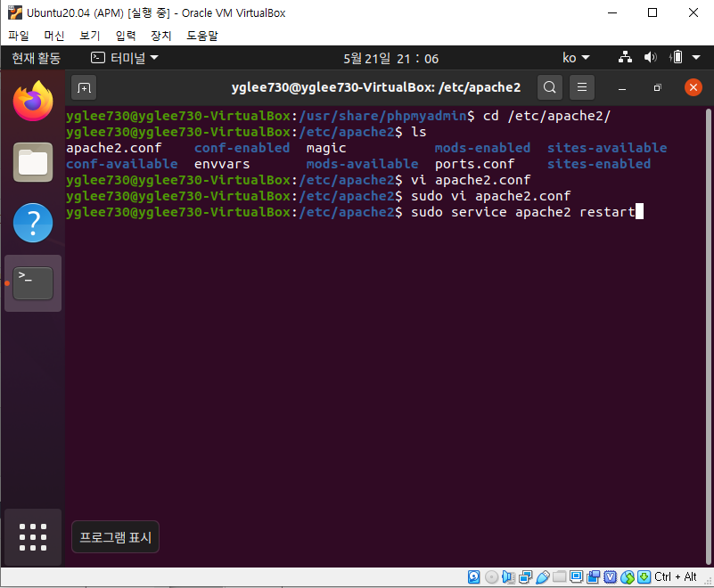Click the terminal title yglee730@yglee730-VirtualBox
The image size is (714, 588).
pyautogui.click(x=375, y=87)
